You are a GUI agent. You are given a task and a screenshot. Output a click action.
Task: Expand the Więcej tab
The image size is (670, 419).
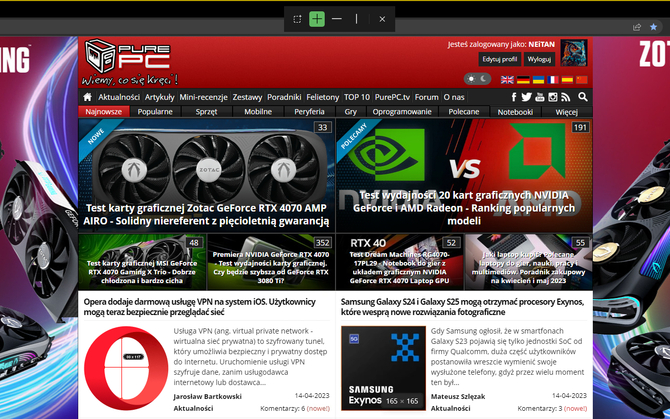pos(567,111)
